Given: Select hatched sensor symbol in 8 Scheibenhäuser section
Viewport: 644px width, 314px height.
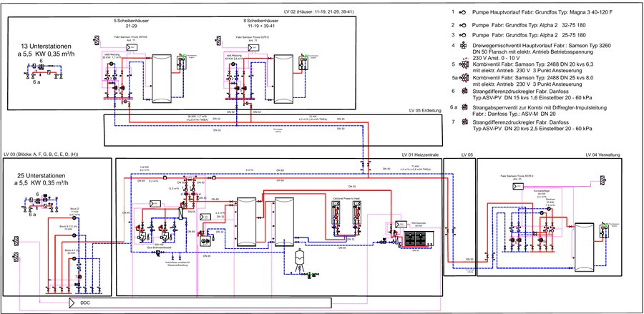Looking at the screenshot, I should [x=218, y=40].
